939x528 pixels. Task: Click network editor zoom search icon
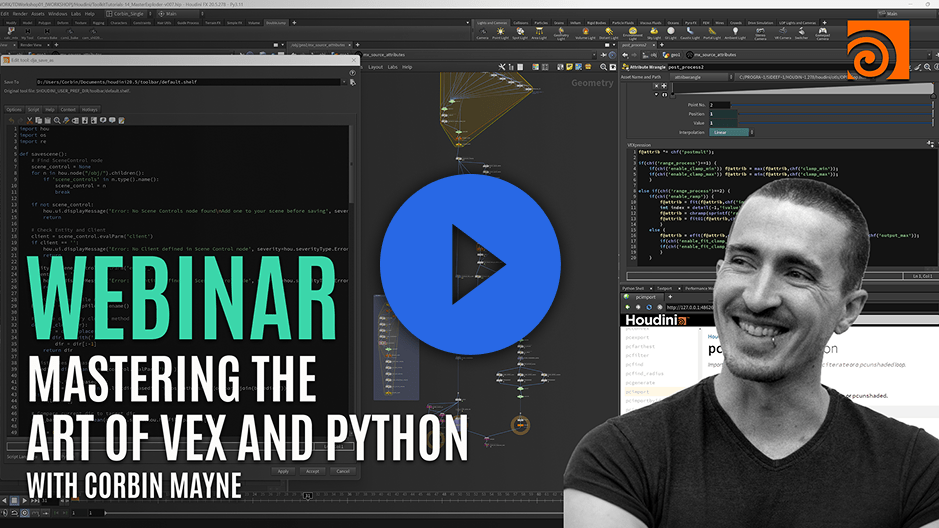[x=604, y=67]
